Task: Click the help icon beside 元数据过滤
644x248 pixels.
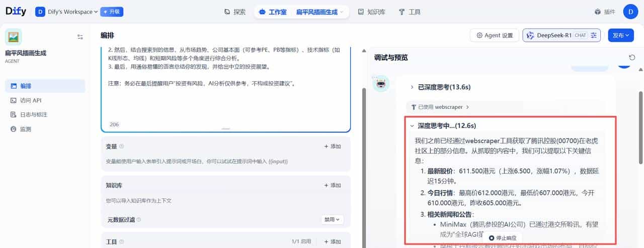Action: [x=139, y=220]
